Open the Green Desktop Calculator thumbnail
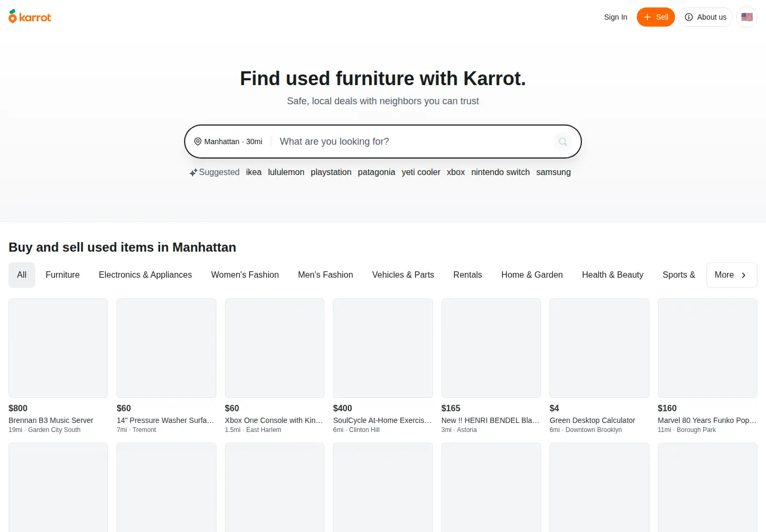This screenshot has height=532, width=766. click(x=600, y=348)
